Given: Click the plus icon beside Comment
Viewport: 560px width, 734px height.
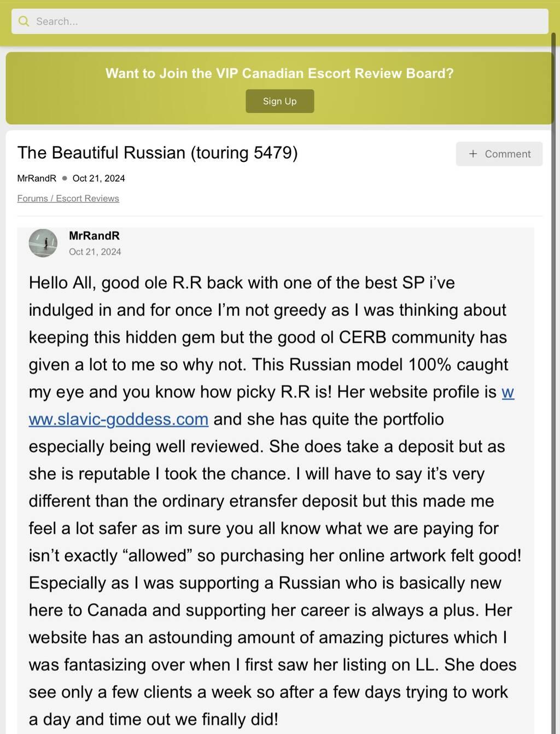Looking at the screenshot, I should pyautogui.click(x=473, y=154).
